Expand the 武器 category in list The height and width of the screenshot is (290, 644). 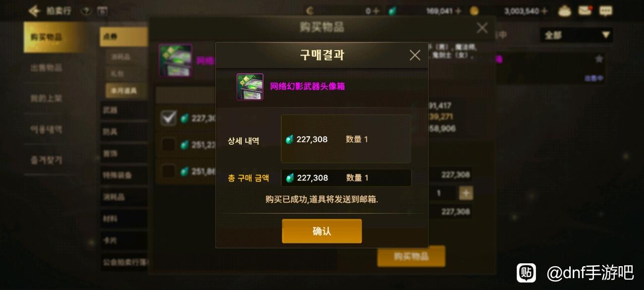pos(124,110)
